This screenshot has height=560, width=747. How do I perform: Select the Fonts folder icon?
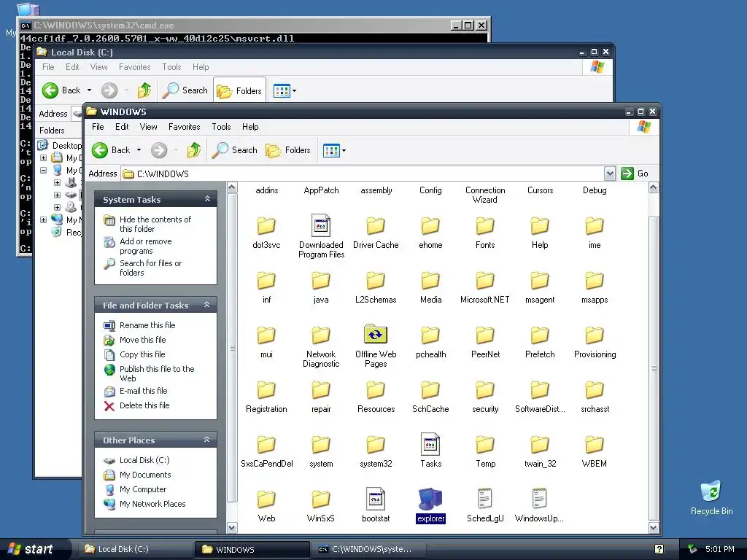point(485,226)
